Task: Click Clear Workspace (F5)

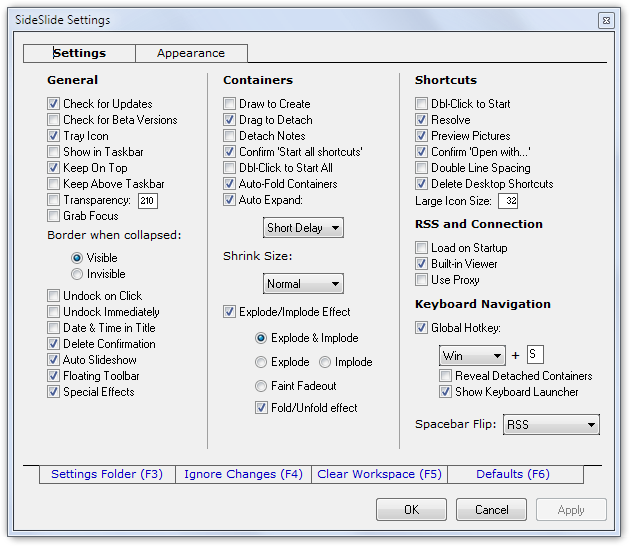Action: click(x=379, y=474)
